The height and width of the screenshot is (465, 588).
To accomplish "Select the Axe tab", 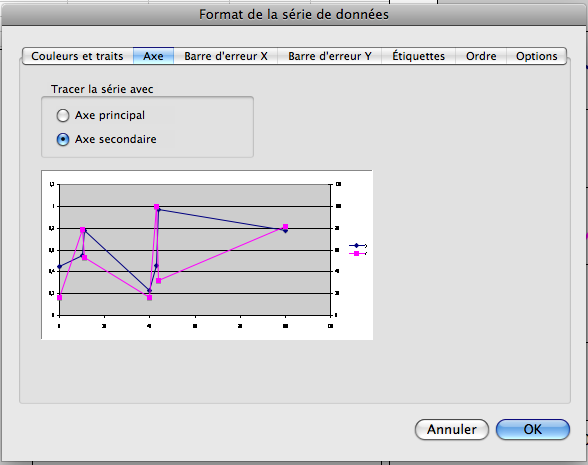I will coord(153,56).
